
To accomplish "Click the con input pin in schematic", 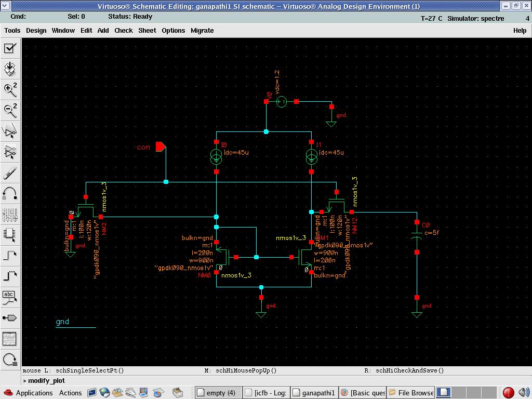I will (x=161, y=147).
